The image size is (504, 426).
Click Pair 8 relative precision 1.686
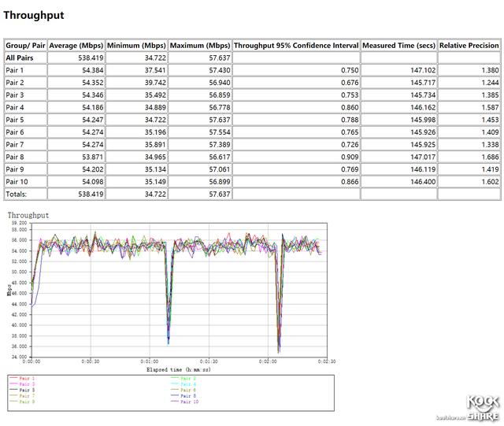(x=490, y=157)
